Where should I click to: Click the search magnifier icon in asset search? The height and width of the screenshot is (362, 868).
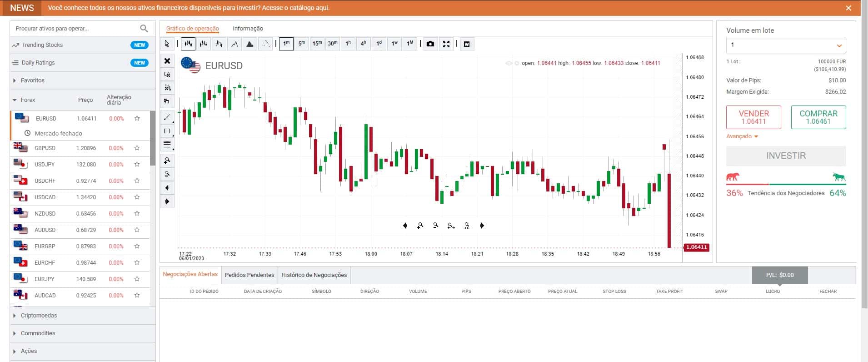click(144, 28)
